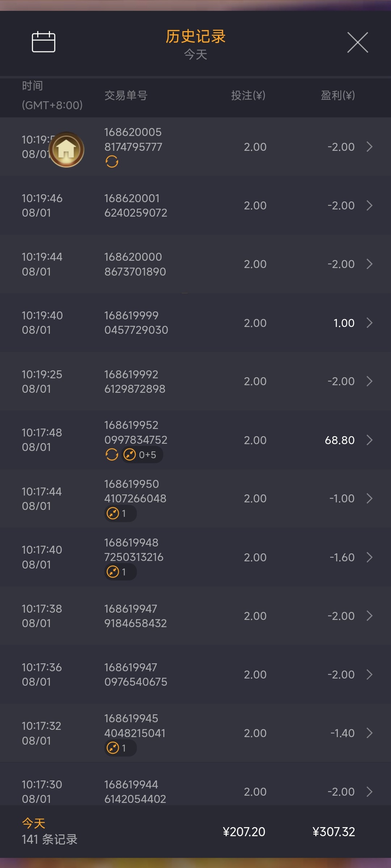Open chevron of the 1.00 profit row

click(x=369, y=323)
